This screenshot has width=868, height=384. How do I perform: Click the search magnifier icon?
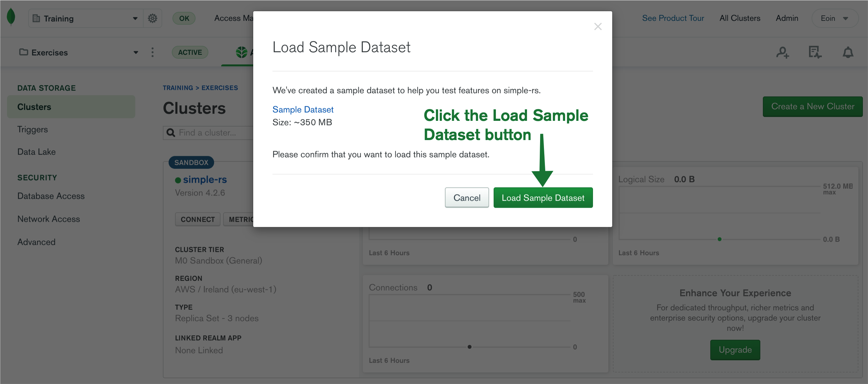[171, 133]
